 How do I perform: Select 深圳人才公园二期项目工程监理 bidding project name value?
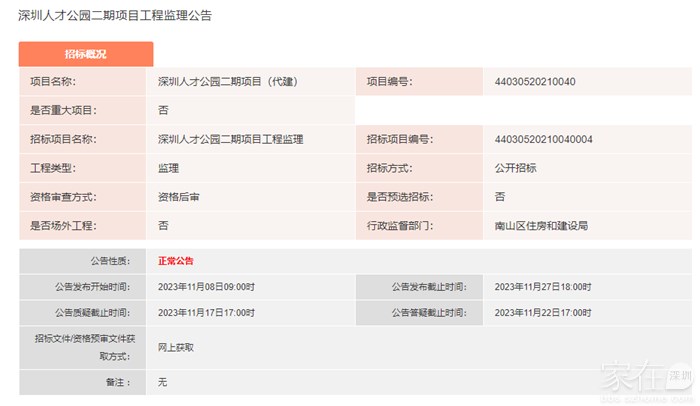(230, 139)
